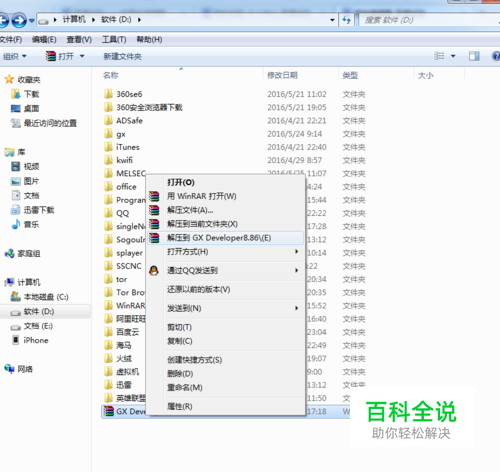Image resolution: width=500 pixels, height=472 pixels.
Task: Open 文档 (E:) drive
Action: point(32,326)
